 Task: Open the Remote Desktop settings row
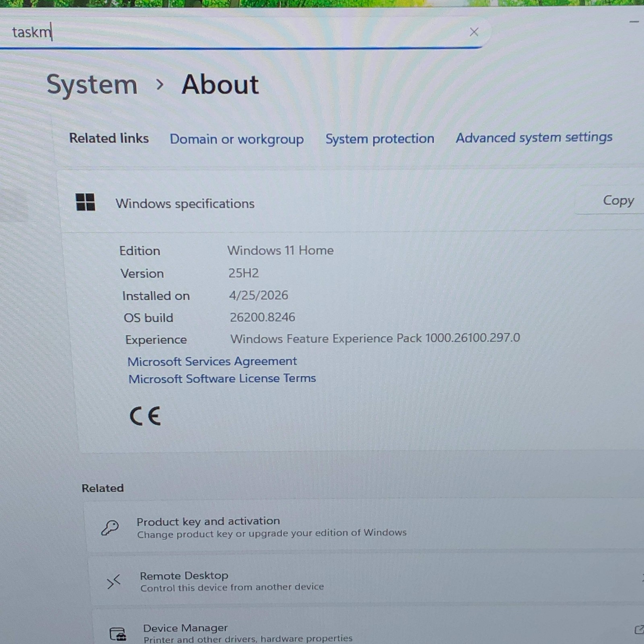(366, 580)
